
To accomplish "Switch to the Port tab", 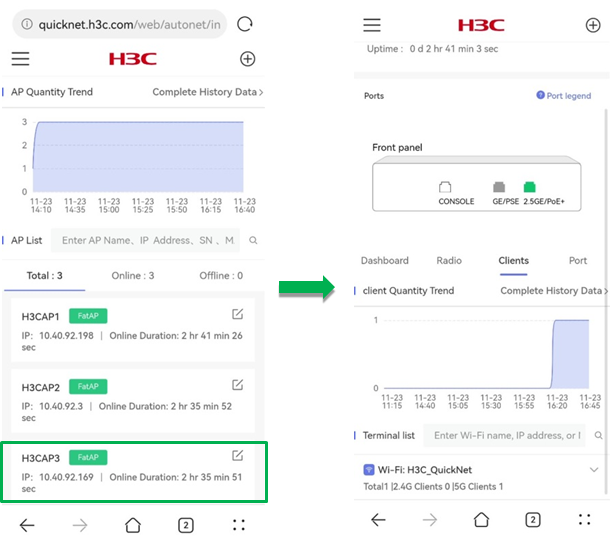I will click(x=578, y=261).
